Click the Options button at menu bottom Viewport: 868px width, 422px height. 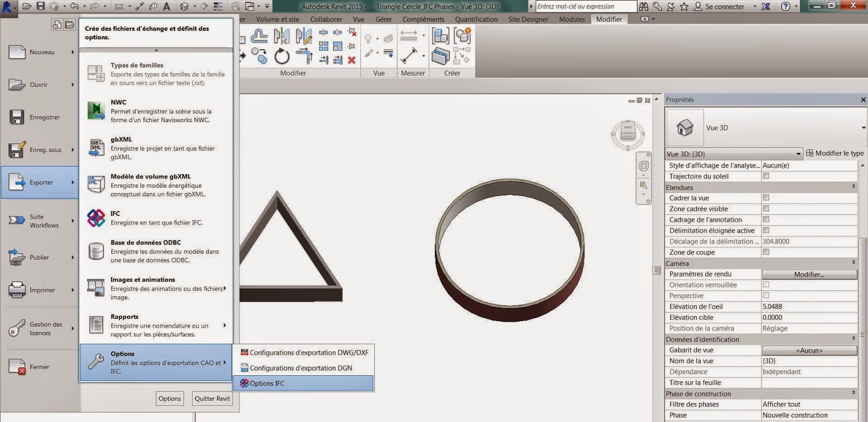170,398
